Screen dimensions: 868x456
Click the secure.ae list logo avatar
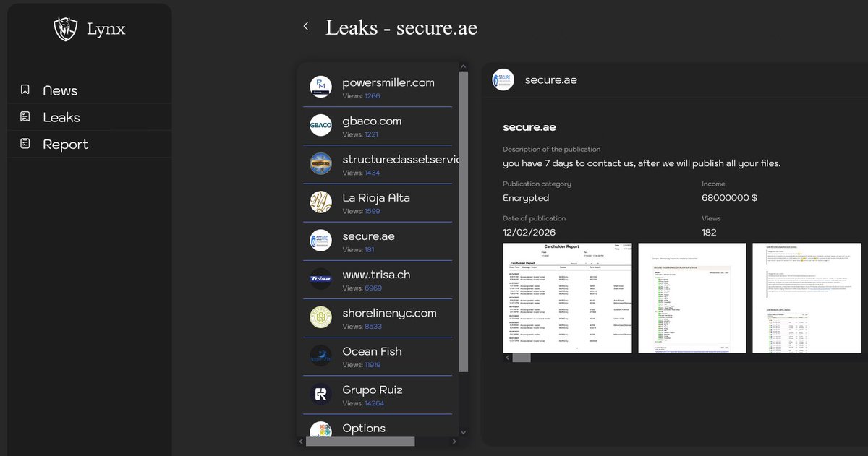point(320,240)
